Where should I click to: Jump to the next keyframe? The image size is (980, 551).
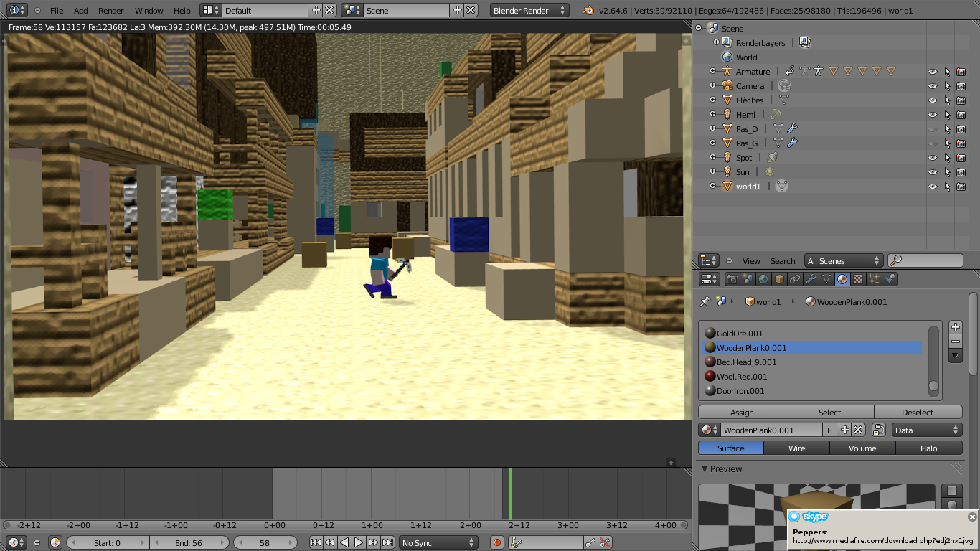(373, 543)
